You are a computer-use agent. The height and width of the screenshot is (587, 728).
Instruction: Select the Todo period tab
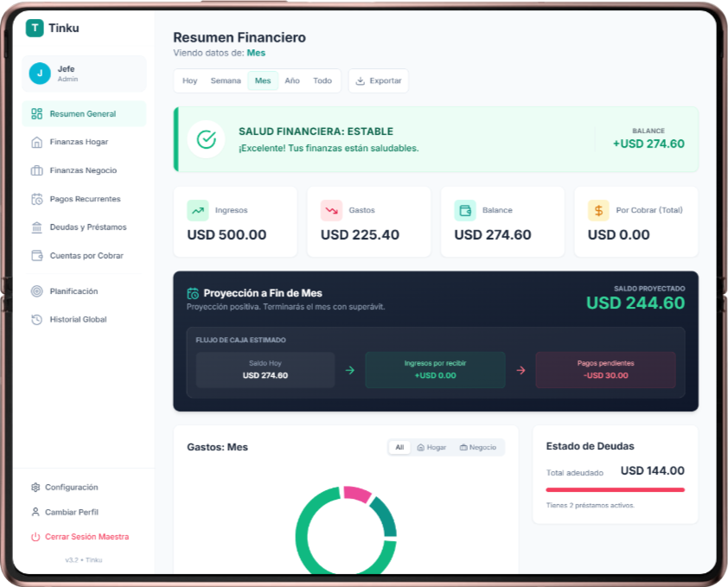(322, 80)
